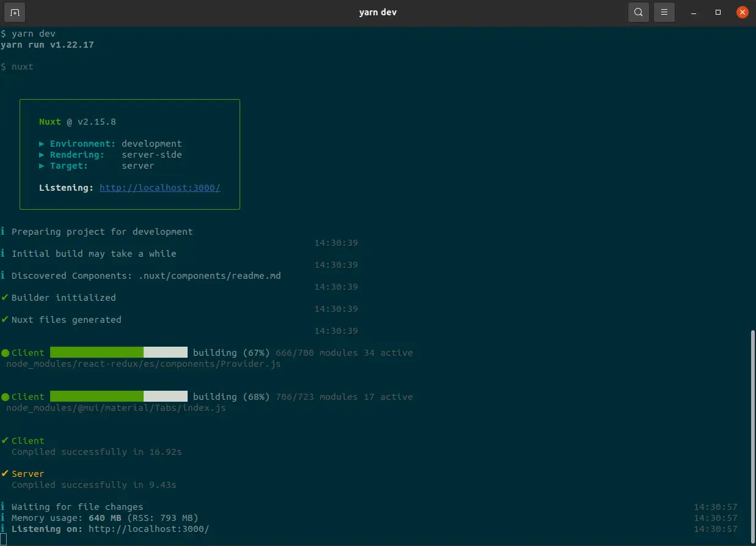756x546 pixels.
Task: Click the Client 68% build progress bar
Action: (x=119, y=396)
